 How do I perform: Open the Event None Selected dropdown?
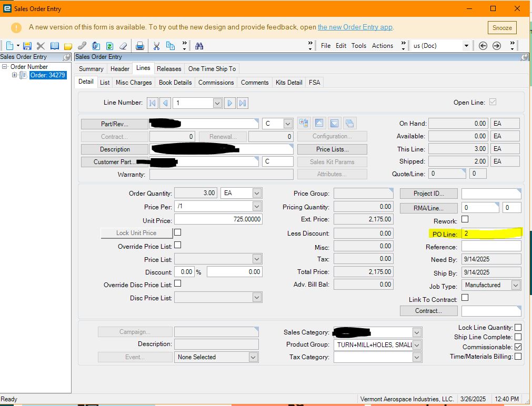[x=253, y=357]
